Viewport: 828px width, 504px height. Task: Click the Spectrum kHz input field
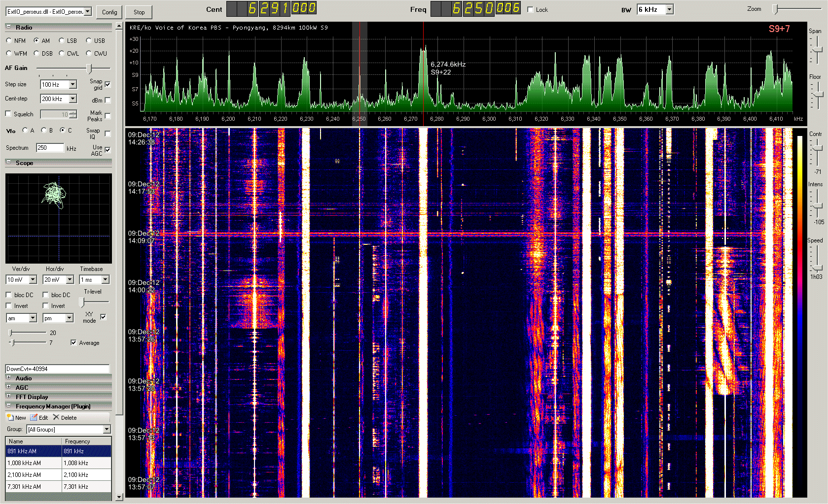[50, 148]
